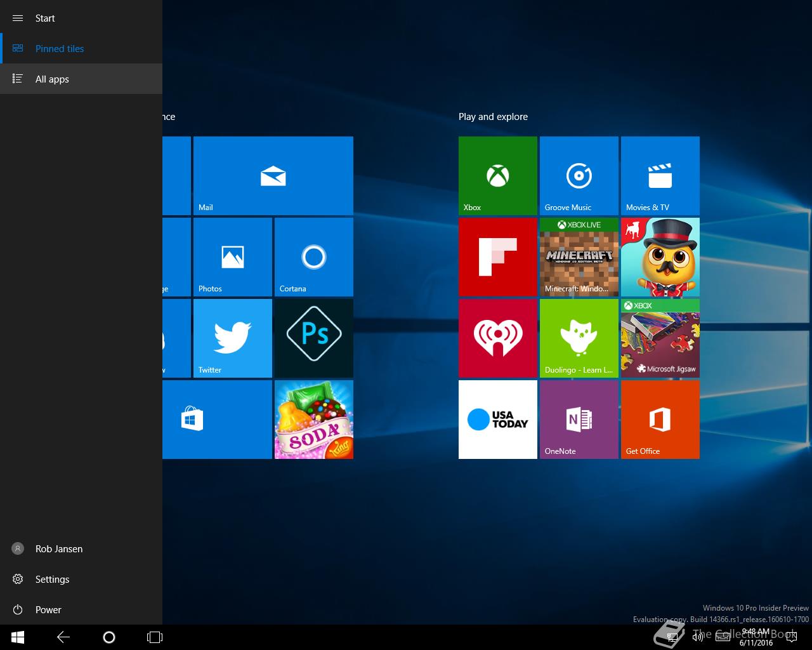Launch the OneNote tile
Image resolution: width=812 pixels, height=650 pixels.
(x=579, y=420)
